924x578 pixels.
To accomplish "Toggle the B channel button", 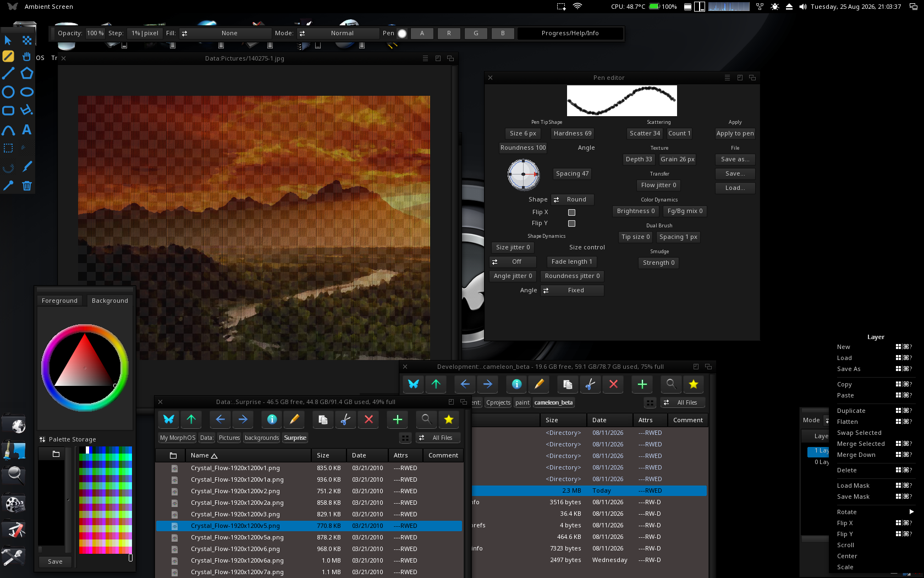I will (x=503, y=34).
